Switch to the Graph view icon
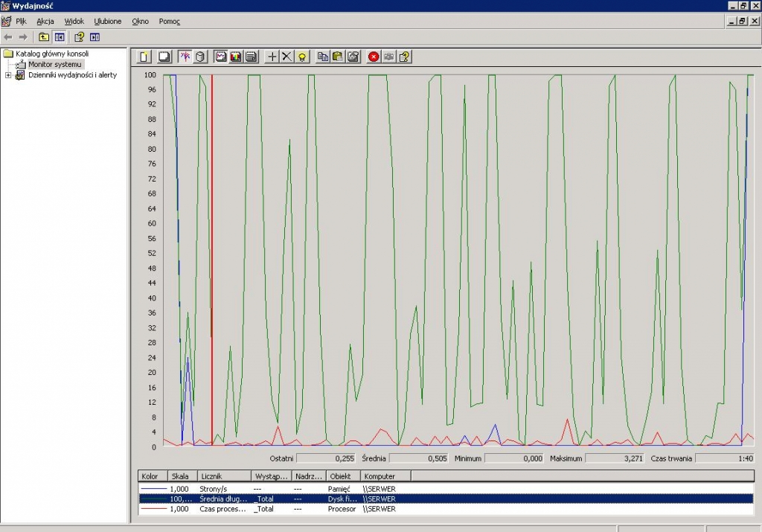Screen dimensions: 762x532 click(x=220, y=57)
